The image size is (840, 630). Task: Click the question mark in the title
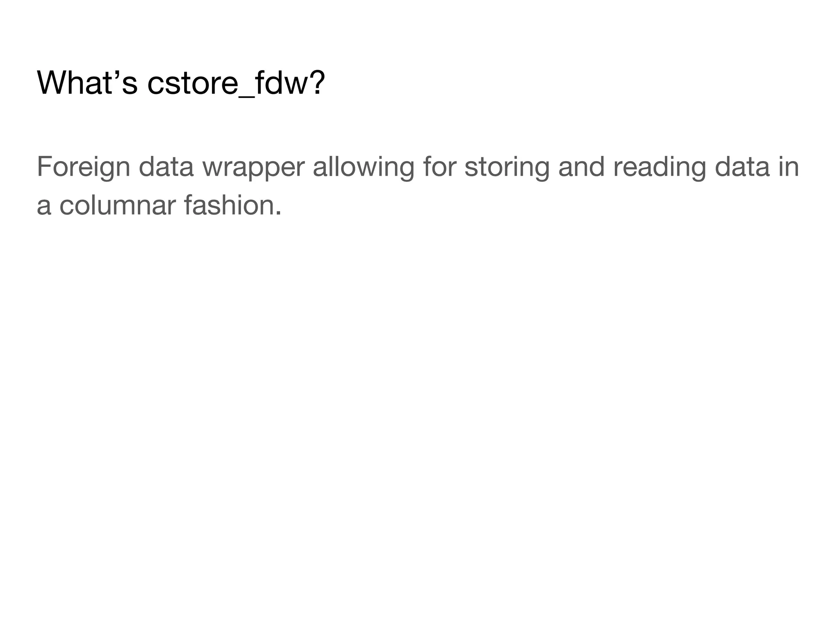pyautogui.click(x=316, y=83)
